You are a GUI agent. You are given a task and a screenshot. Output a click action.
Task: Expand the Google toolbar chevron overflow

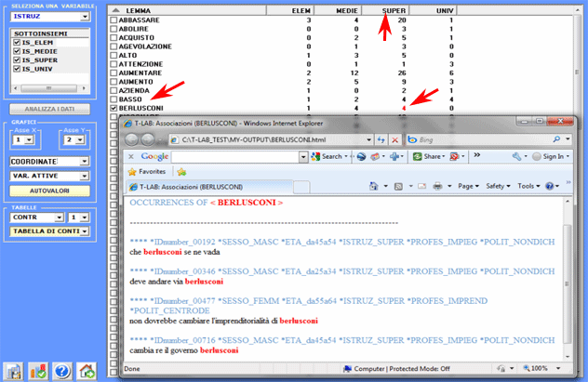(477, 155)
